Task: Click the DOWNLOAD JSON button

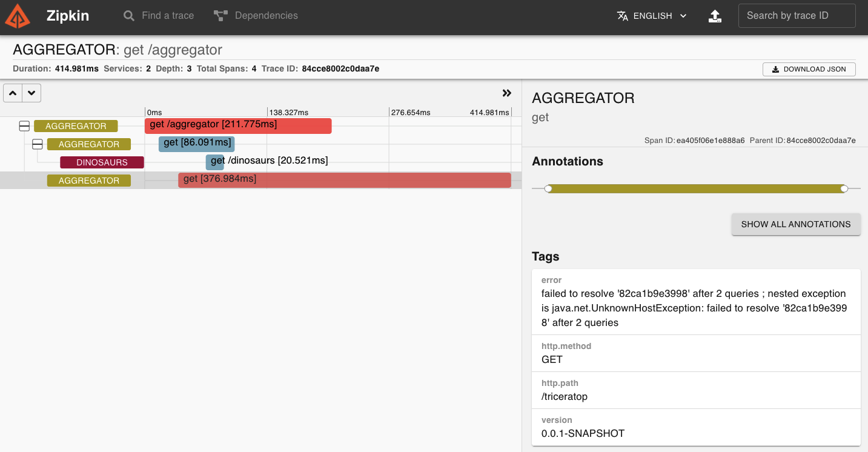Action: 809,69
